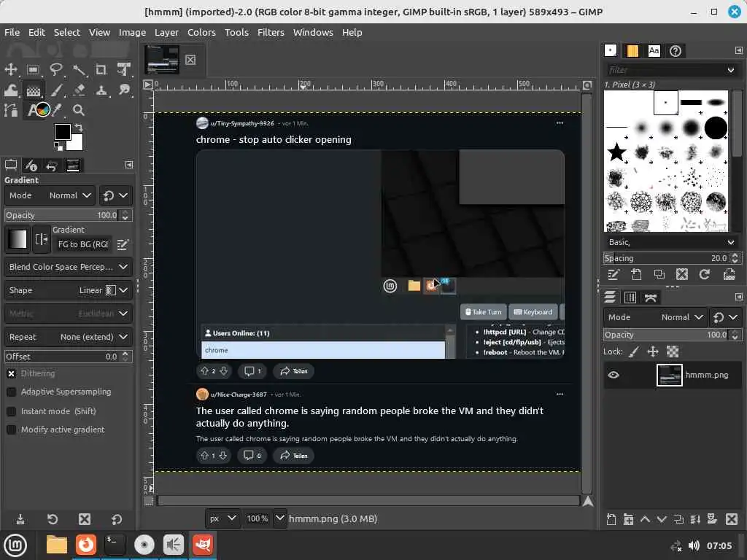Image resolution: width=747 pixels, height=560 pixels.
Task: Switch to the Fonts tab
Action: pos(654,51)
